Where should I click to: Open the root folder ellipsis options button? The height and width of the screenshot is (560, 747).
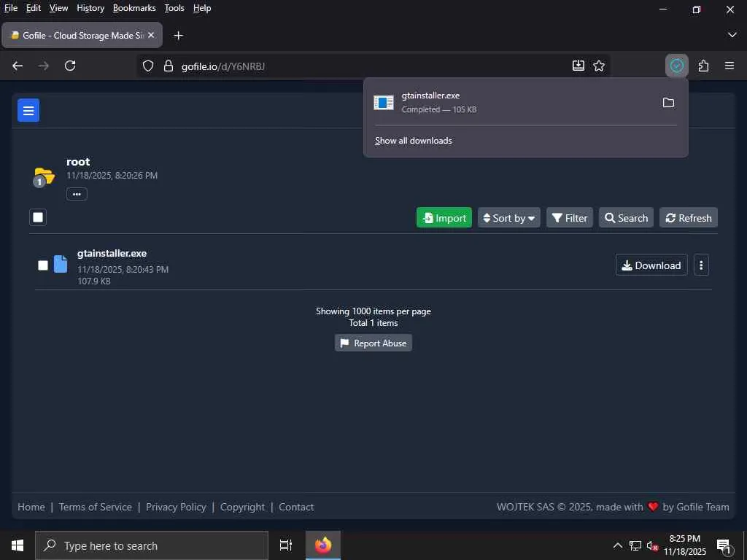[77, 194]
